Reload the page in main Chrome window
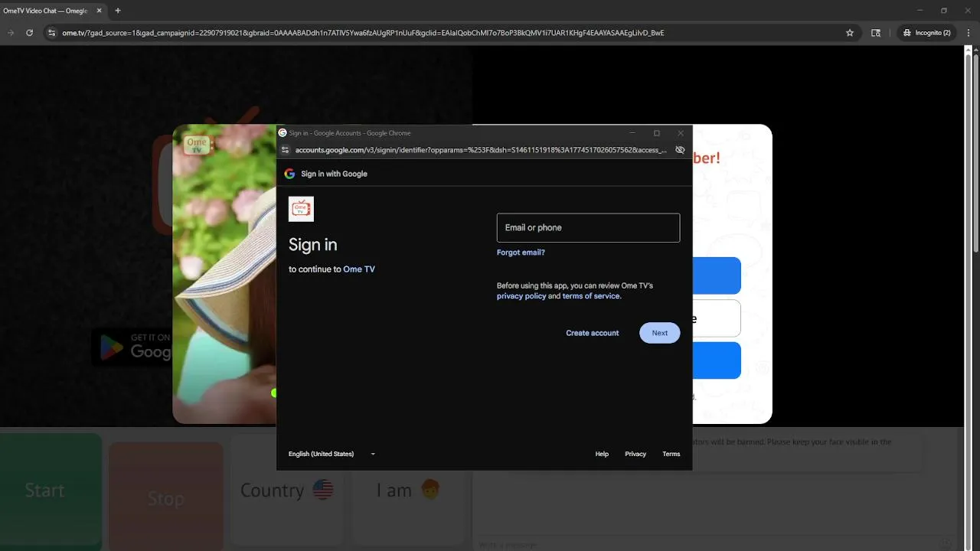The width and height of the screenshot is (980, 551). [x=29, y=33]
